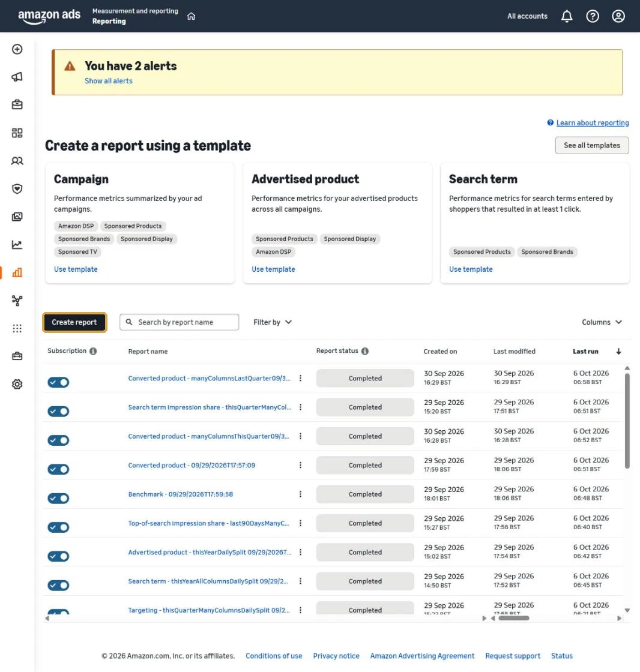The height and width of the screenshot is (672, 640).
Task: Use template for Campaign report
Action: tap(76, 269)
